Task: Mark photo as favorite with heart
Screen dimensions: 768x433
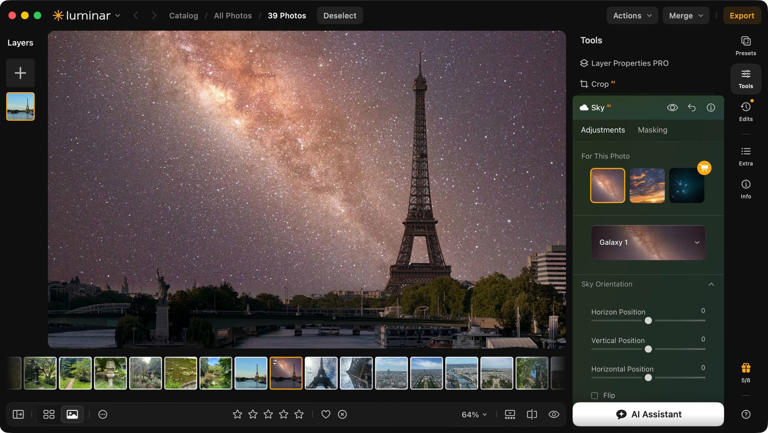Action: pos(325,414)
